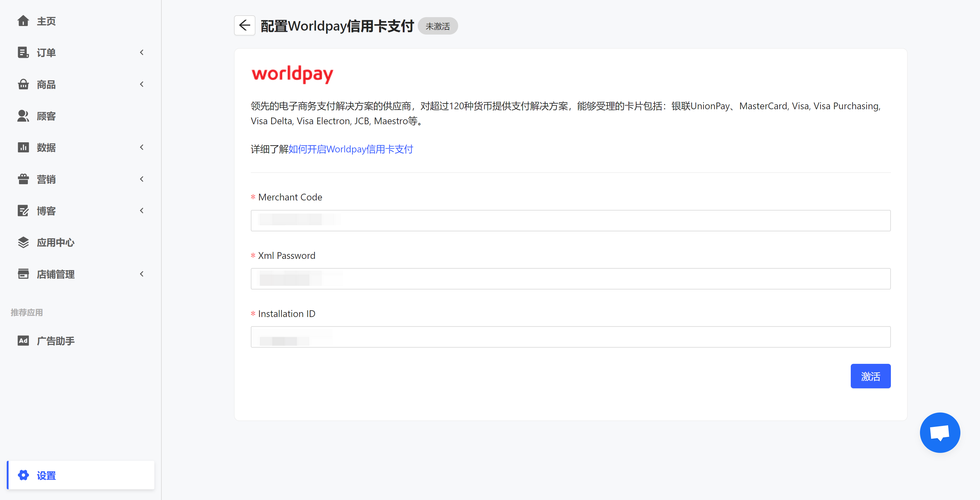Click the 推荐应用 section heading
The image size is (980, 500).
pyautogui.click(x=27, y=312)
